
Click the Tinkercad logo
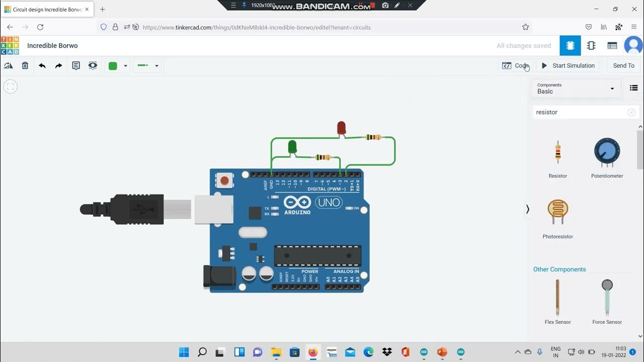pos(10,46)
